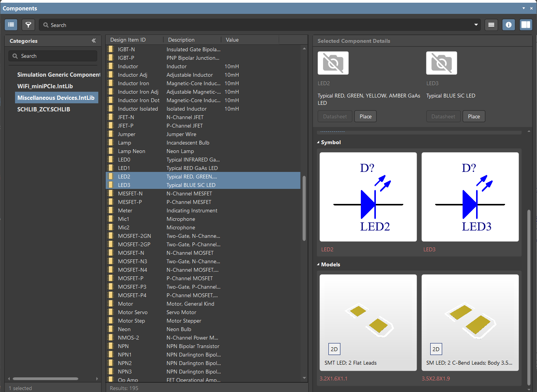Open the search bar history dropdown
Image resolution: width=537 pixels, height=392 pixels.
[x=476, y=25]
